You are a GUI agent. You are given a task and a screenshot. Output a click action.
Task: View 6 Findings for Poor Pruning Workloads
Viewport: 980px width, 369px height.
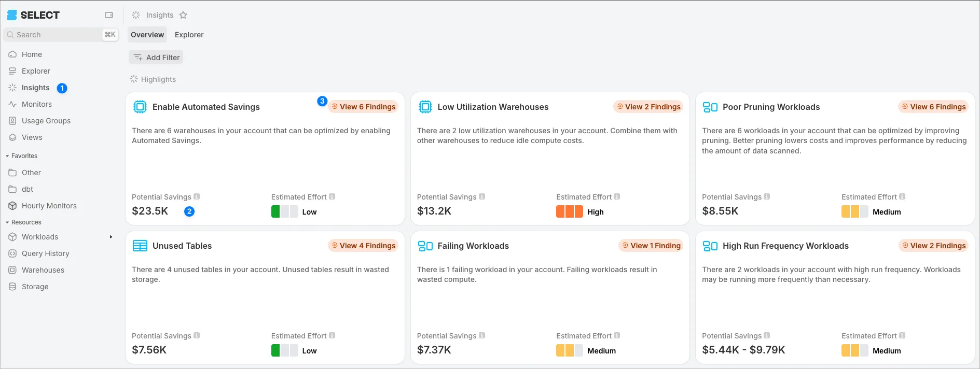pos(933,107)
